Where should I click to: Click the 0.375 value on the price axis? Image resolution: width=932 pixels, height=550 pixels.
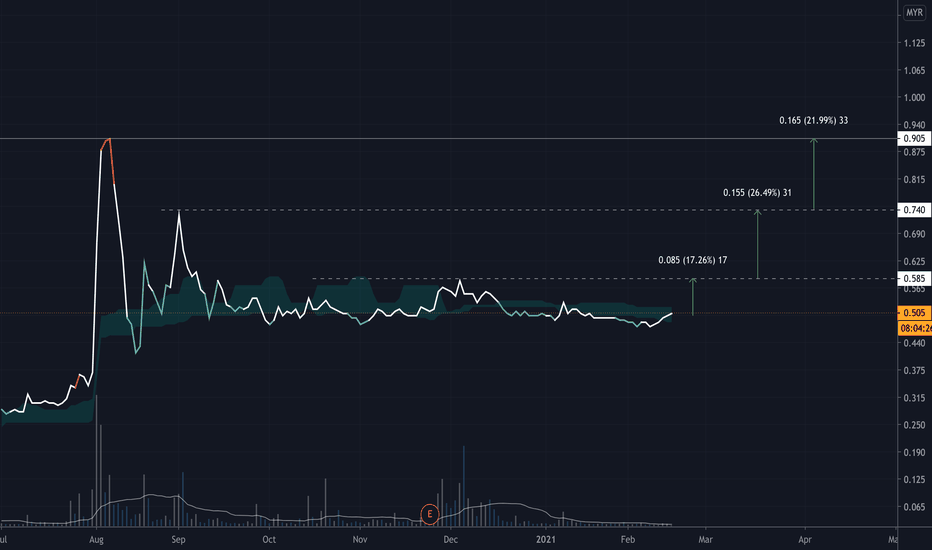coord(914,370)
